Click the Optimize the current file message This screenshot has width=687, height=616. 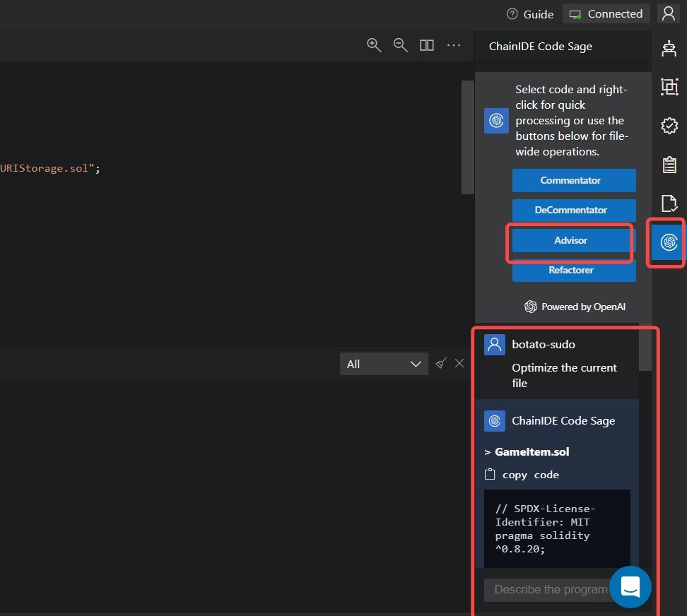point(564,376)
